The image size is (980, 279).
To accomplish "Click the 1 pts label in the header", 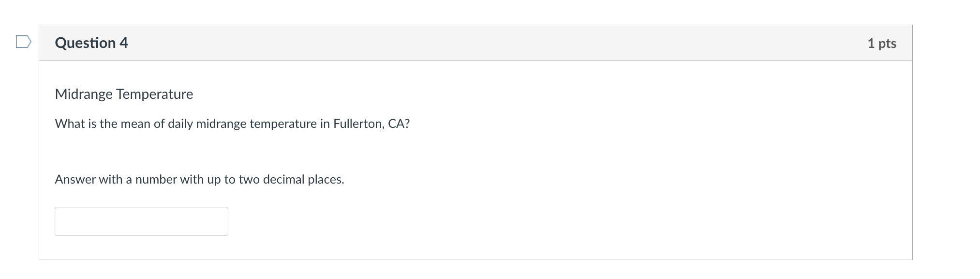I will (882, 43).
